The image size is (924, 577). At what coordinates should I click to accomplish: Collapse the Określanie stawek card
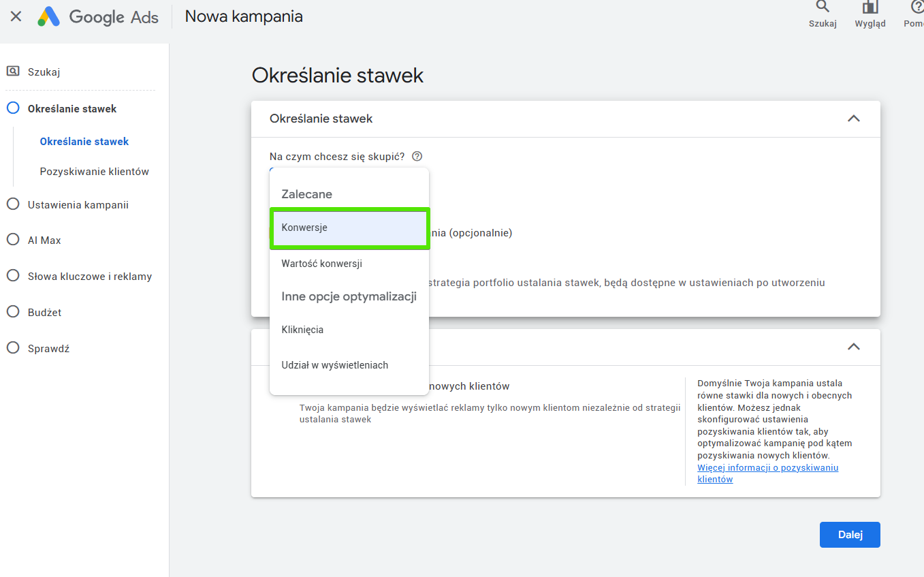point(853,119)
